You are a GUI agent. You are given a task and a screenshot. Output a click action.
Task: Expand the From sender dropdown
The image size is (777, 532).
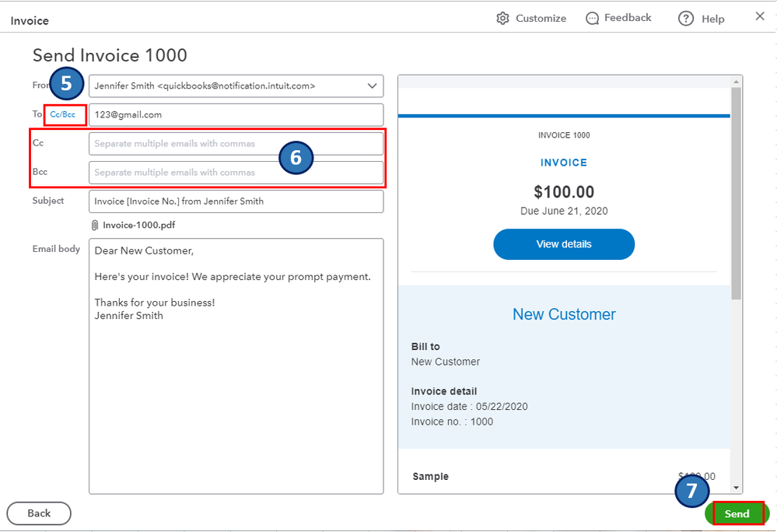[x=371, y=86]
